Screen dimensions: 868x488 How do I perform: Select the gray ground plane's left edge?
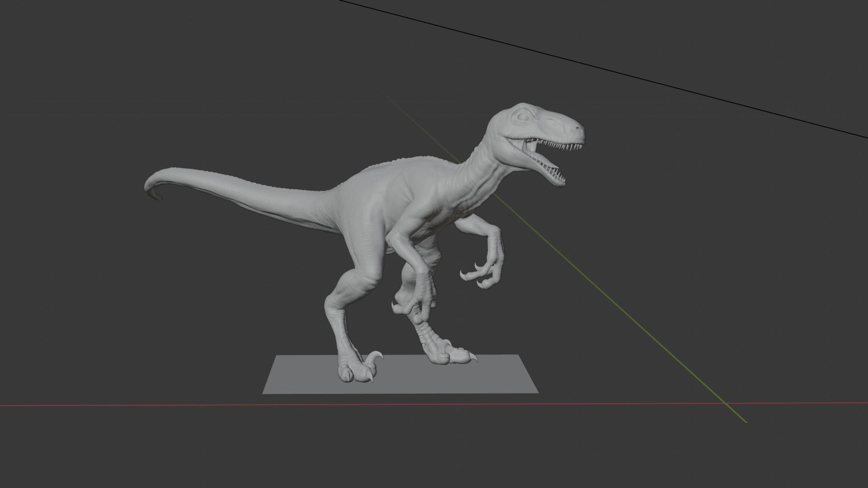coord(270,374)
